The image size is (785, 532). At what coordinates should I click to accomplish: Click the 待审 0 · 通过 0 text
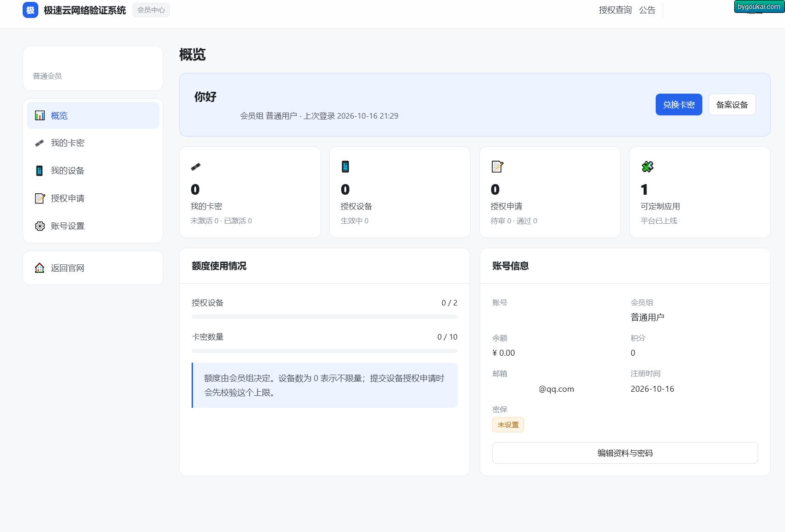pos(514,221)
